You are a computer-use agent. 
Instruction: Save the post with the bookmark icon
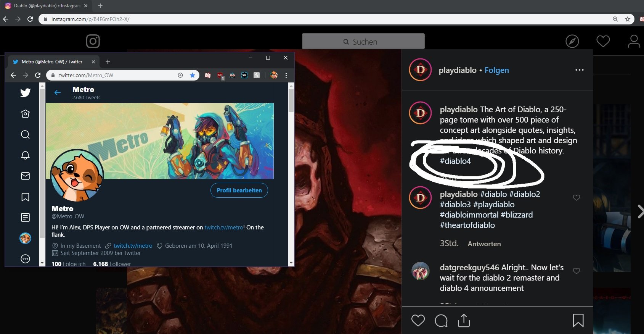click(578, 321)
